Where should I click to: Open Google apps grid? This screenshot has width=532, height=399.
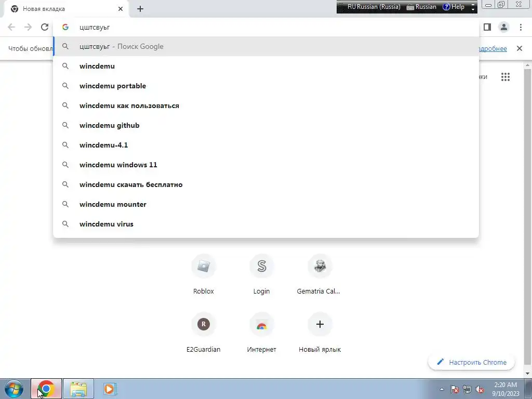(506, 77)
